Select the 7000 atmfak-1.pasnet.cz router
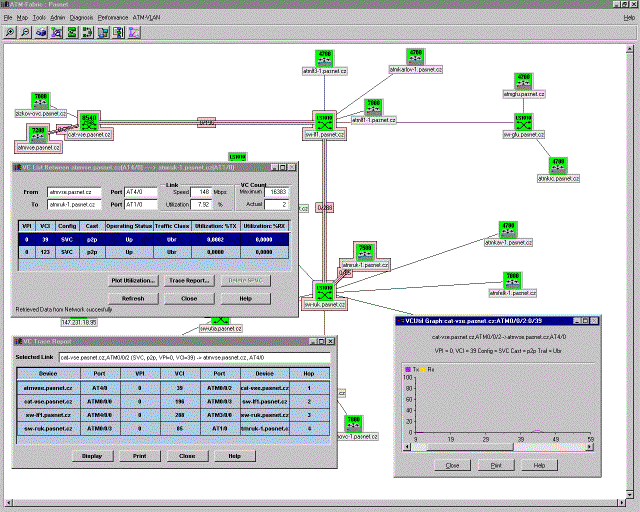This screenshot has width=640, height=512. pyautogui.click(x=512, y=280)
